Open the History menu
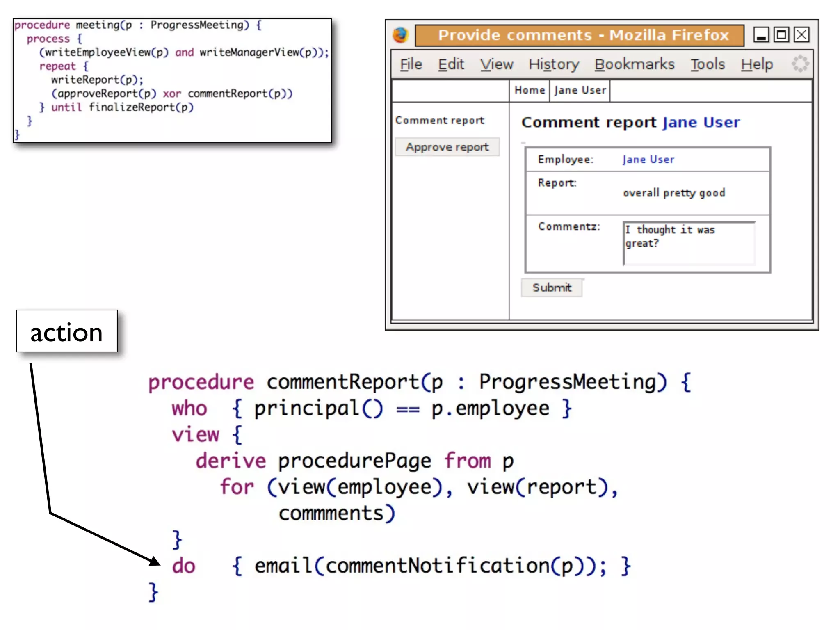Image resolution: width=840 pixels, height=630 pixels. (554, 64)
